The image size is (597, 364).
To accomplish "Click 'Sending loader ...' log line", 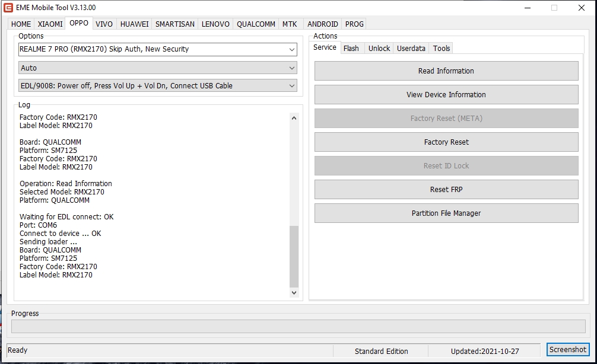I will (48, 241).
